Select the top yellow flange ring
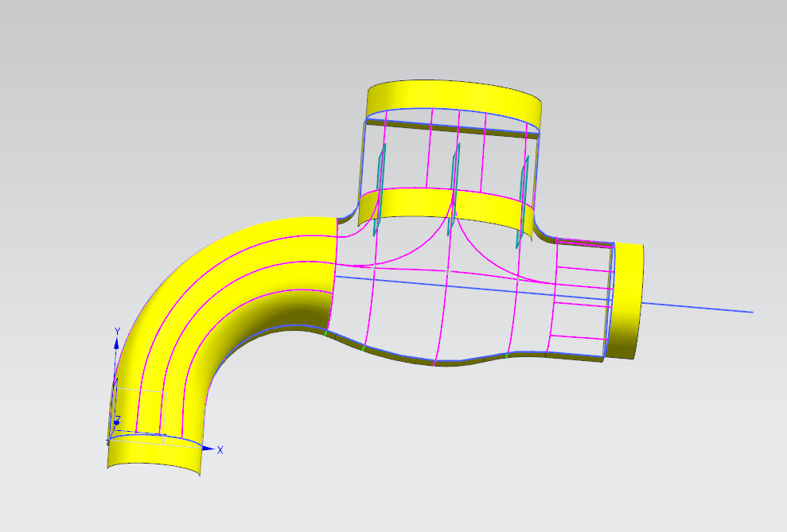Screen dimensions: 787x532 tap(454, 99)
